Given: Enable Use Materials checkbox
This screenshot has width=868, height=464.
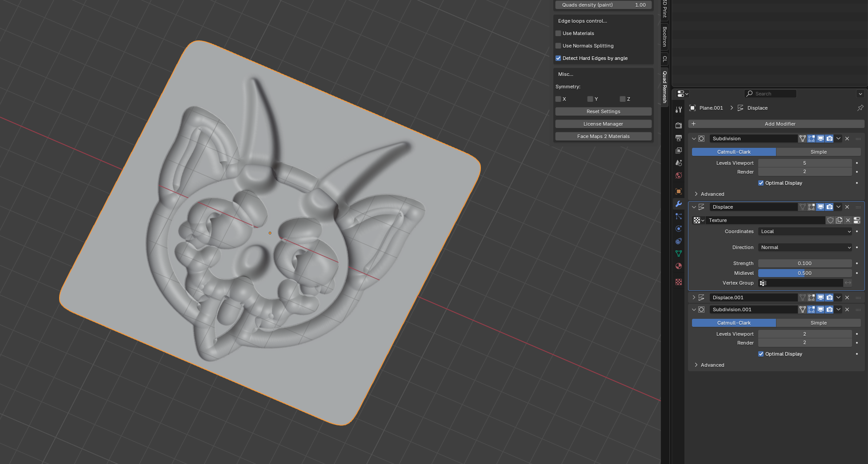Looking at the screenshot, I should click(x=558, y=33).
